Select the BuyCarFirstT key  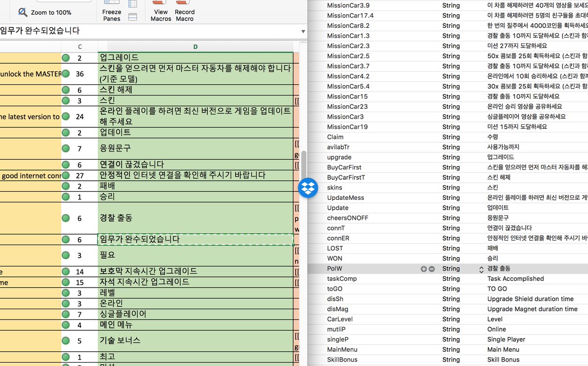click(346, 177)
